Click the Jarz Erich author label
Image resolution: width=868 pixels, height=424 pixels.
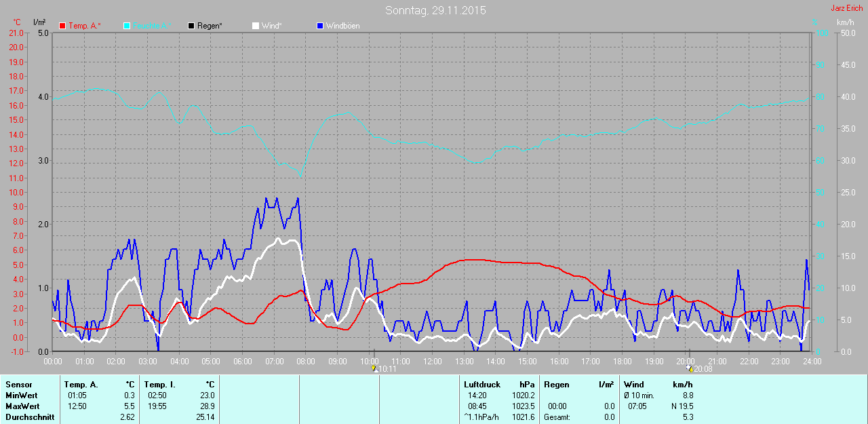[x=847, y=8]
